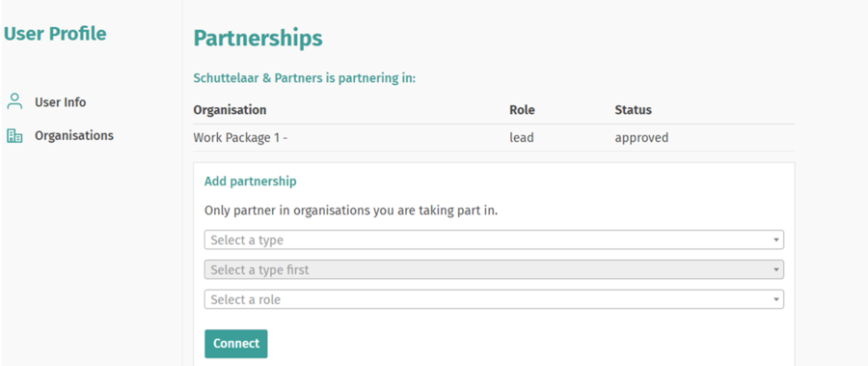This screenshot has height=366, width=868.
Task: Open the User Info sidebar item
Action: point(61,102)
